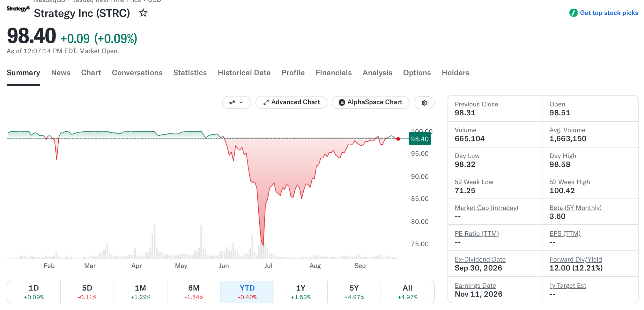Click the 52 Week Low value 71.25
The image size is (644, 310).
(x=465, y=191)
